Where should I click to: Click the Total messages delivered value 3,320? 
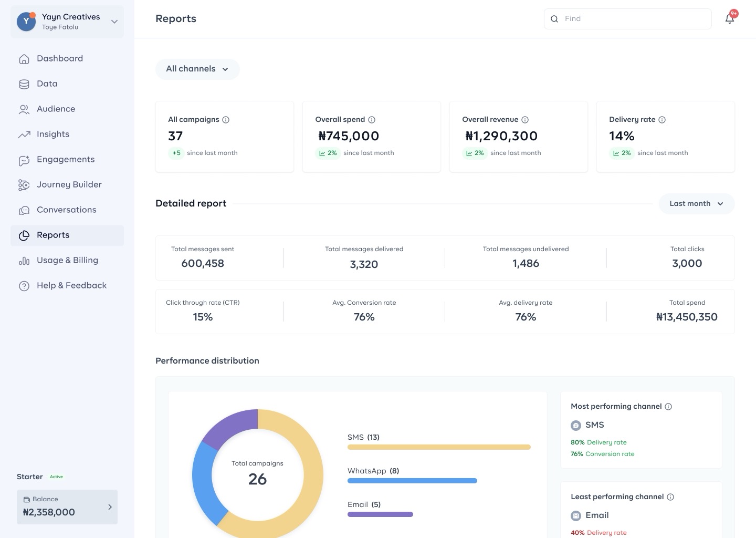coord(364,265)
